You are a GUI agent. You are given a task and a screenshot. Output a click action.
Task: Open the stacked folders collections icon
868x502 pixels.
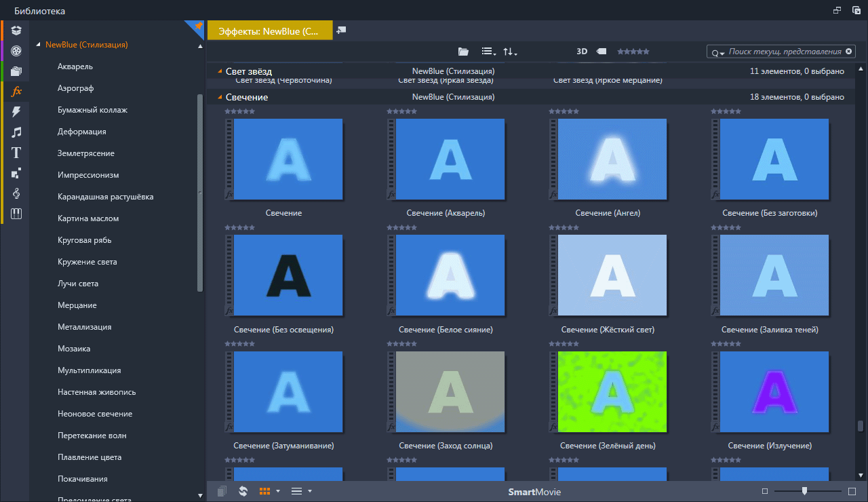tap(16, 71)
